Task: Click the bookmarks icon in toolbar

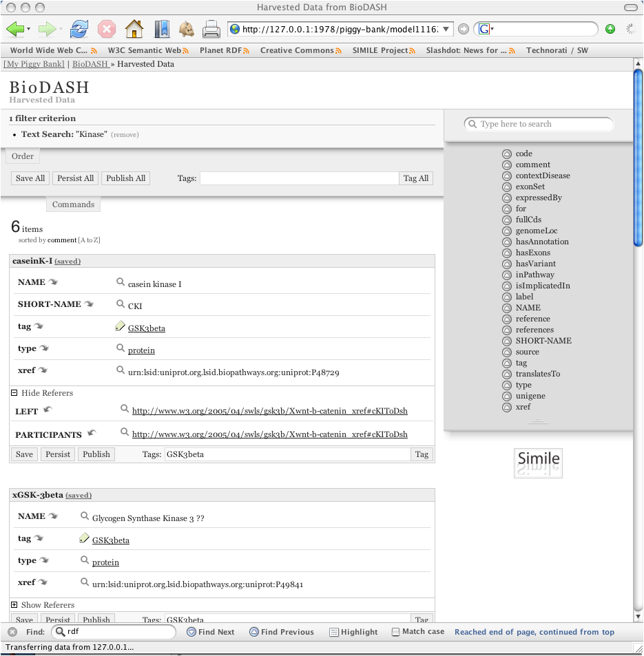Action: click(161, 29)
